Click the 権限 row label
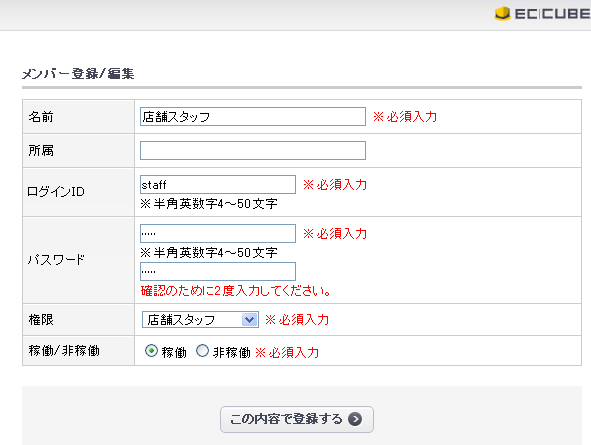 pos(41,320)
